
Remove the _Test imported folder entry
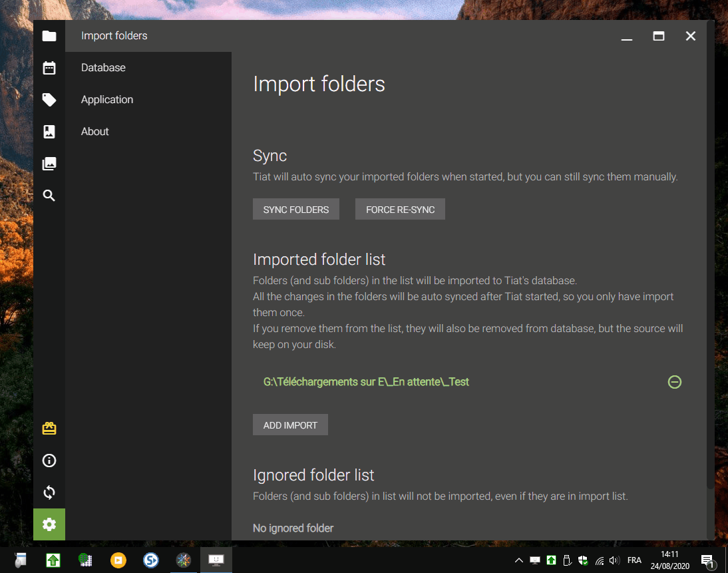pos(674,382)
